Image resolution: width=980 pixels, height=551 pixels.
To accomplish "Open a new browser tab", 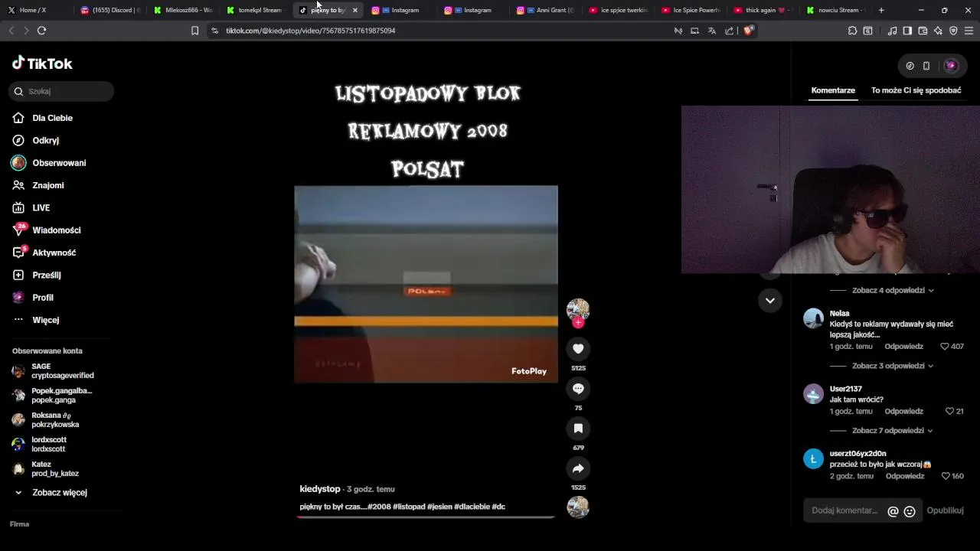I will coord(881,10).
